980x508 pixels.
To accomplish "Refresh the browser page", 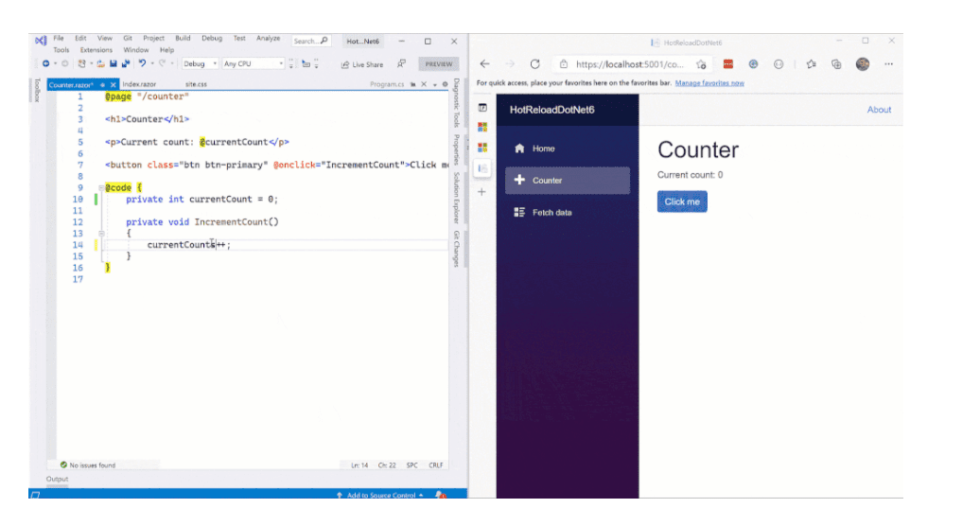I will point(535,63).
